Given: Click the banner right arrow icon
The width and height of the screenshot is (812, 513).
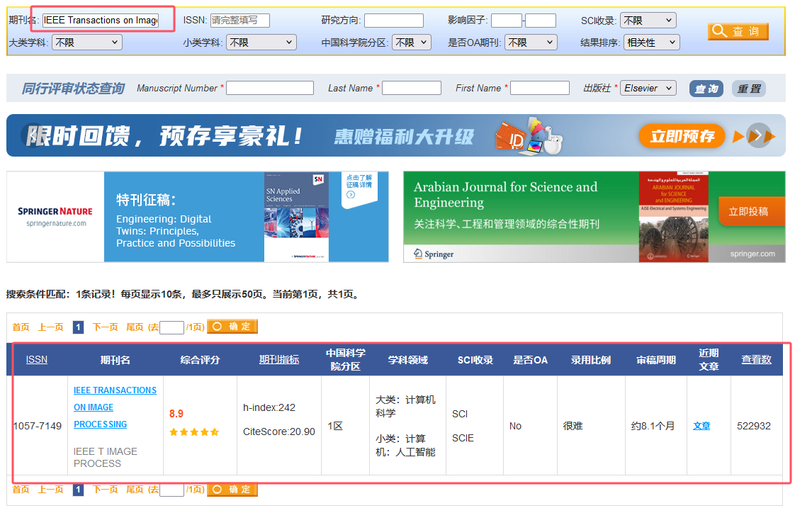Looking at the screenshot, I should click(758, 135).
